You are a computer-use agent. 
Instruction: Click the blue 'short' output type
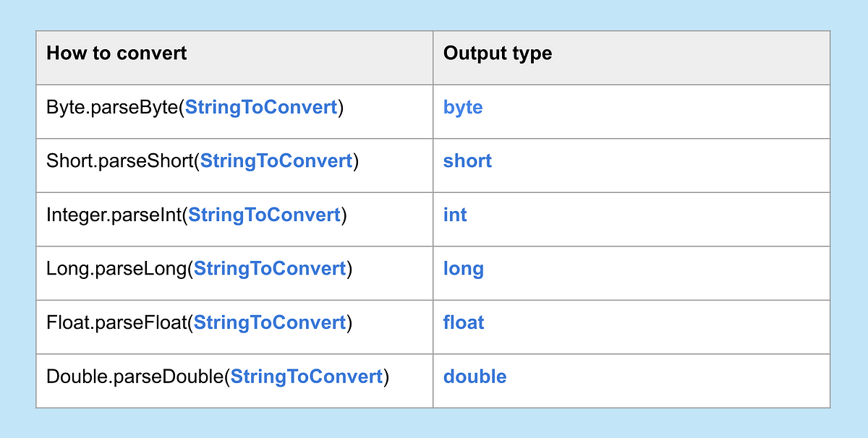point(467,161)
